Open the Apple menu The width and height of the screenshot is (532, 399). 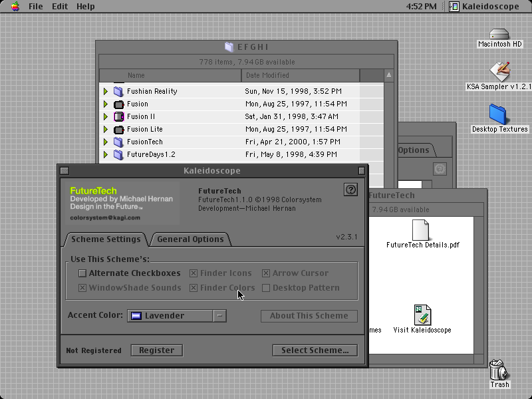coord(15,7)
